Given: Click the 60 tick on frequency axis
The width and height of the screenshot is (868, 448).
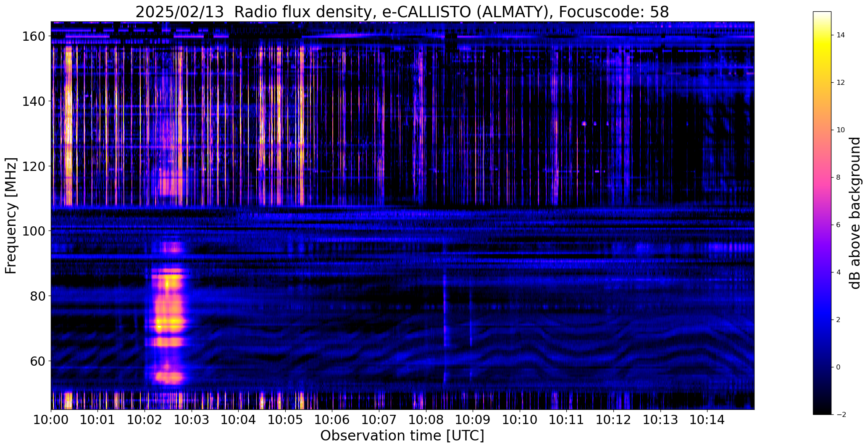Looking at the screenshot, I should coord(37,361).
